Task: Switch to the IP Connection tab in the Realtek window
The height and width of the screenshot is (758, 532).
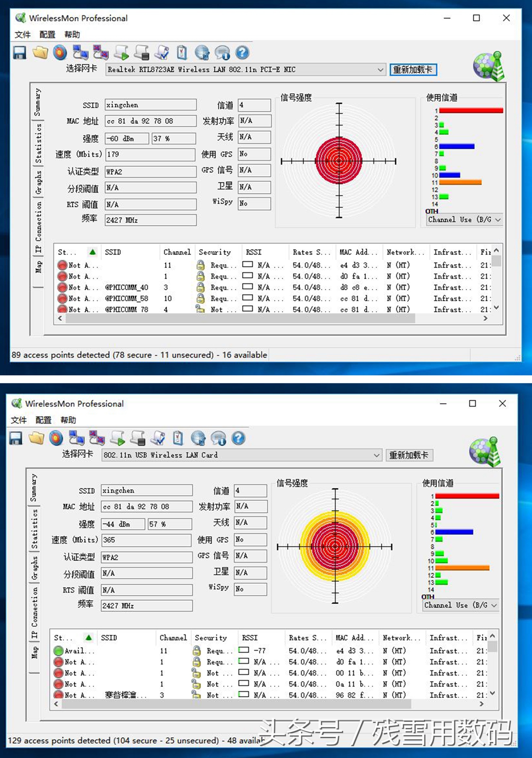Action: tap(38, 228)
